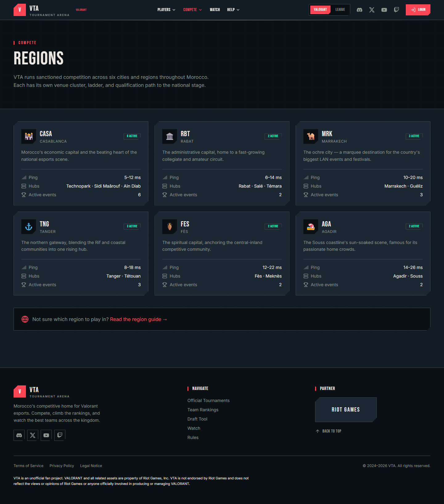Open Discord icon in top header
This screenshot has width=444, height=504.
coord(360,10)
